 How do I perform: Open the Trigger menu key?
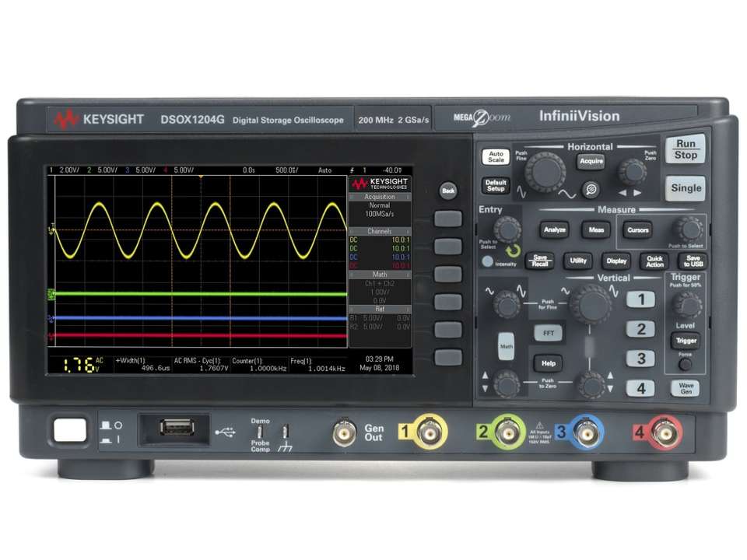(686, 341)
